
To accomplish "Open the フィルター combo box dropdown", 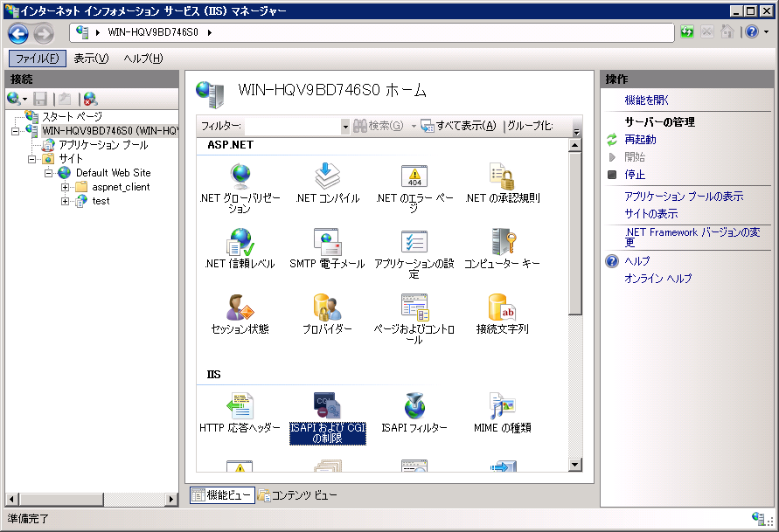I will (x=345, y=127).
